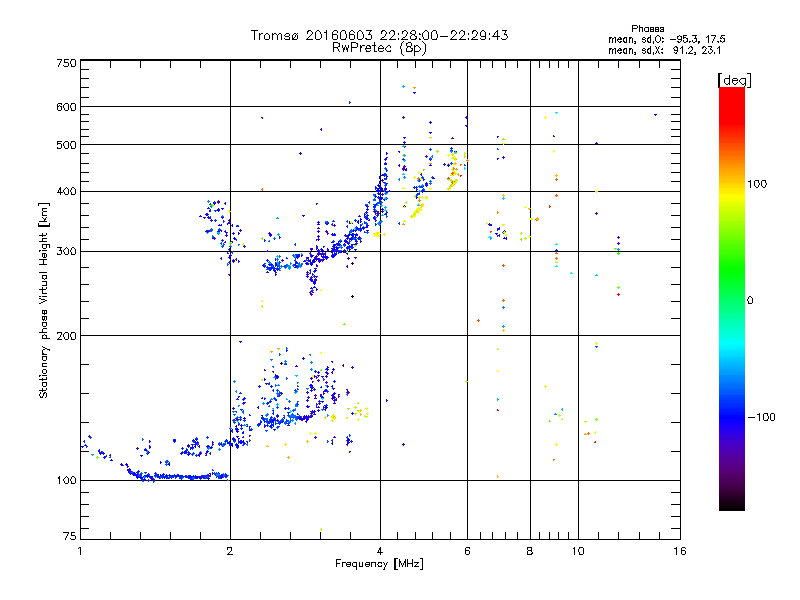Click the 750 tick label on height axis
This screenshot has height=600, width=800.
click(x=66, y=63)
